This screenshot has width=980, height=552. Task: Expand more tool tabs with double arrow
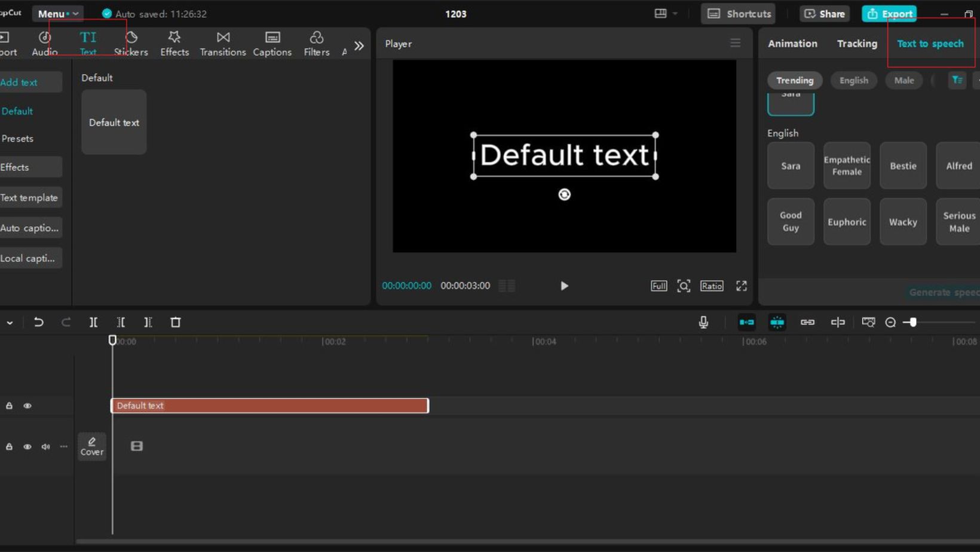tap(359, 45)
